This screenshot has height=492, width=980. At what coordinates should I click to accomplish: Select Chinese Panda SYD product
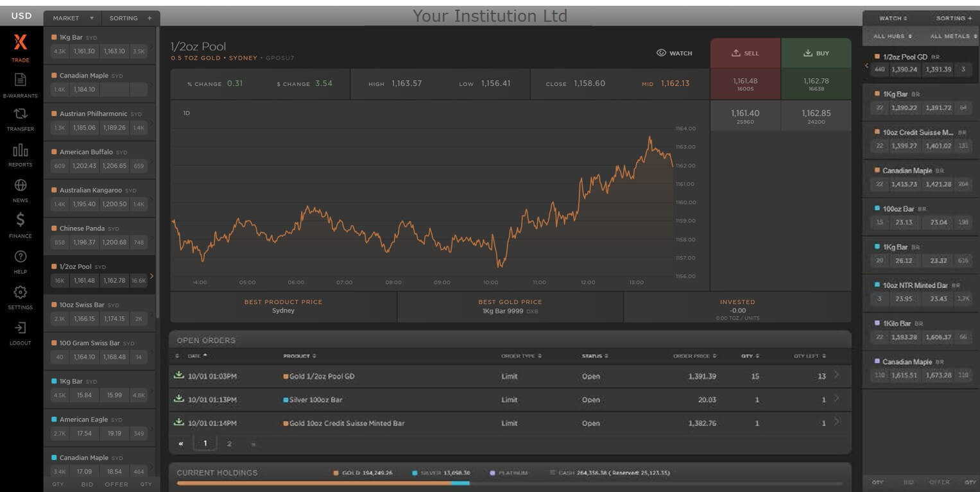click(x=99, y=236)
